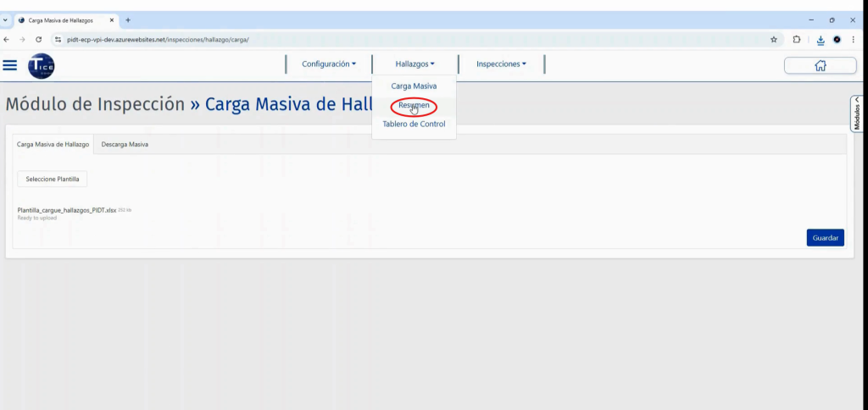Go to home via house icon
The image size is (868, 410).
(820, 65)
